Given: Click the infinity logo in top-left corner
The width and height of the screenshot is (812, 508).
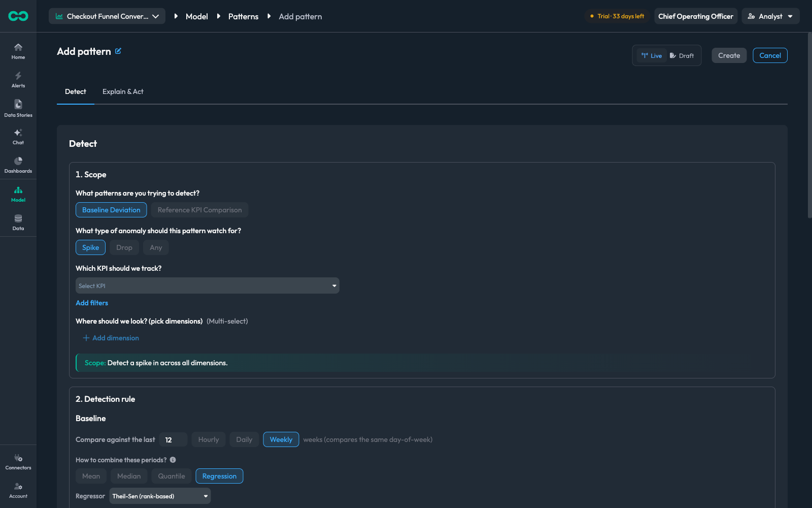Looking at the screenshot, I should coord(18,16).
